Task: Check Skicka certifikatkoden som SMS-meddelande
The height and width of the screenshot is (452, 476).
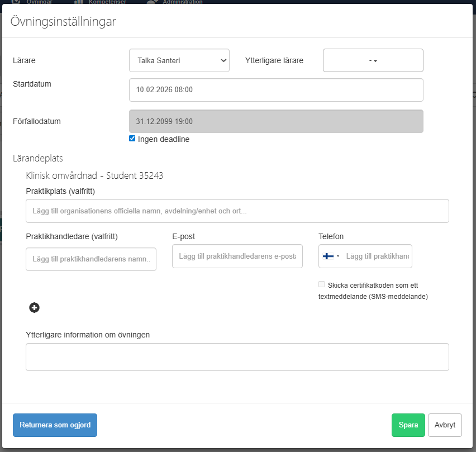Action: point(321,284)
